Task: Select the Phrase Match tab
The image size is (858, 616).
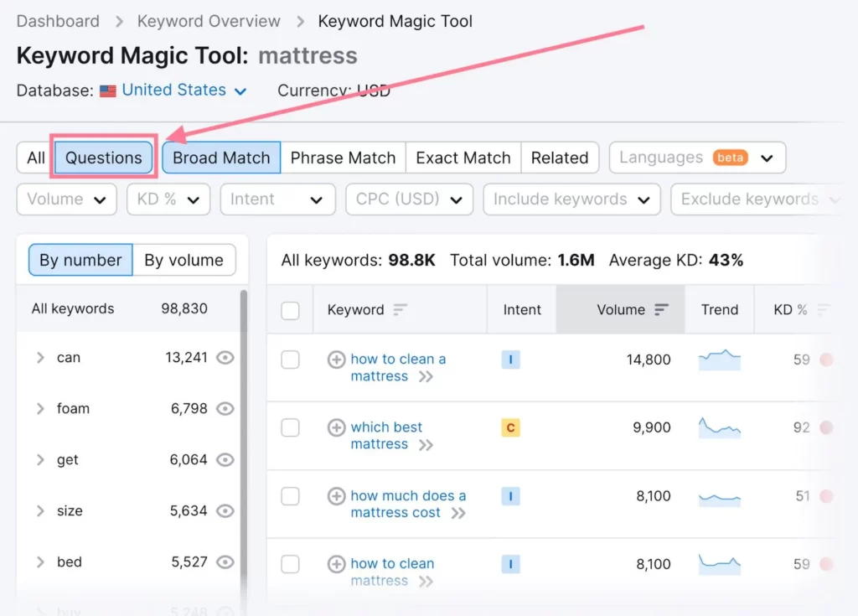Action: pos(343,158)
